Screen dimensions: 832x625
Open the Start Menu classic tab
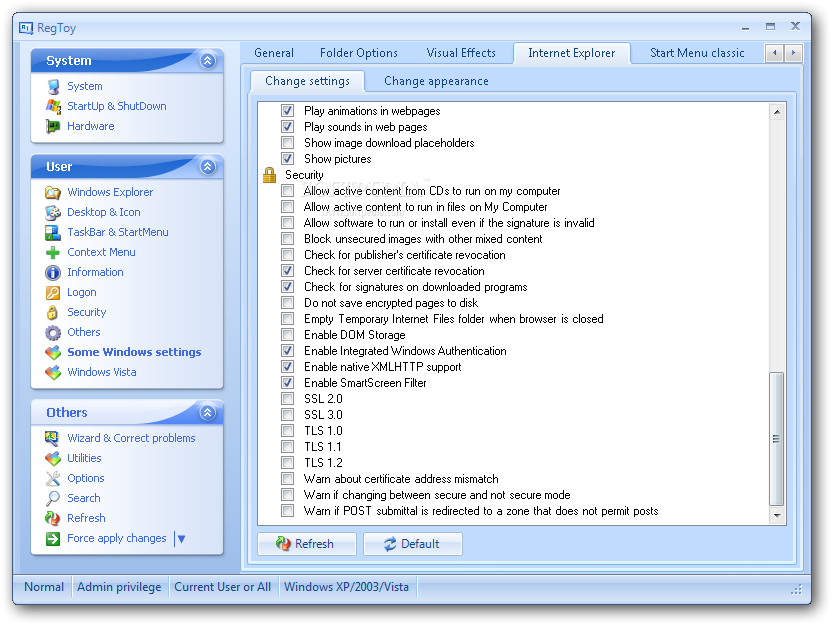click(x=697, y=53)
